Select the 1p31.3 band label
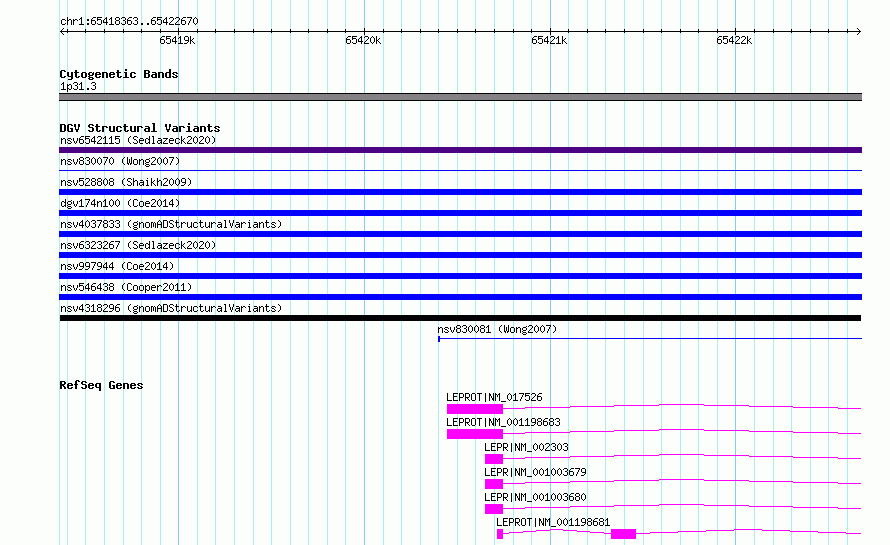The width and height of the screenshot is (890, 545). (x=78, y=86)
